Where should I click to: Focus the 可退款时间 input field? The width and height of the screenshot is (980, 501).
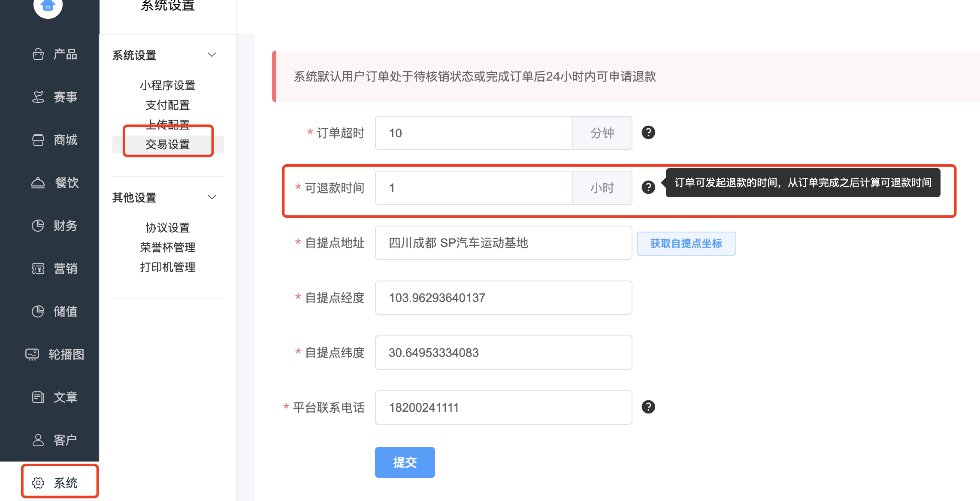click(x=474, y=188)
